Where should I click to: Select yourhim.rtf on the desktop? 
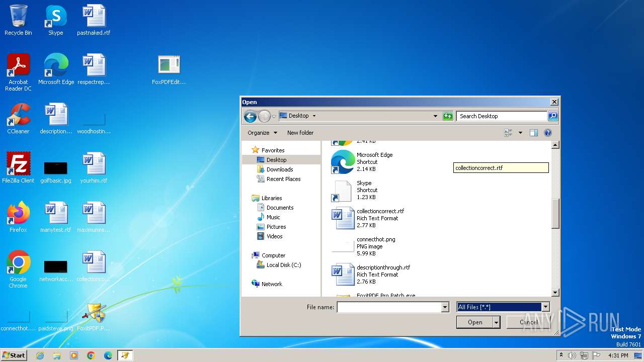point(94,168)
